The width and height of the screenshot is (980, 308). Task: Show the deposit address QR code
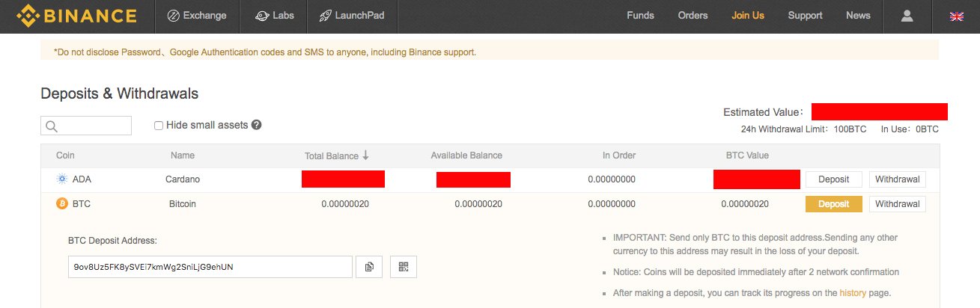pyautogui.click(x=404, y=267)
